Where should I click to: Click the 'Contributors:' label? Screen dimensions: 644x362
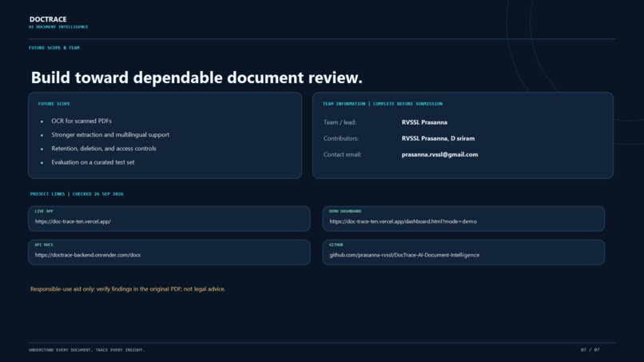[341, 138]
